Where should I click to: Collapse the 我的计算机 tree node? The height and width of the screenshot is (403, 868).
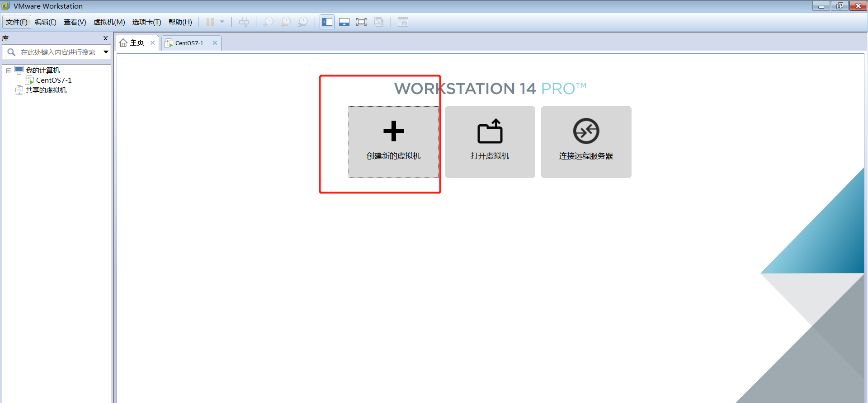9,70
